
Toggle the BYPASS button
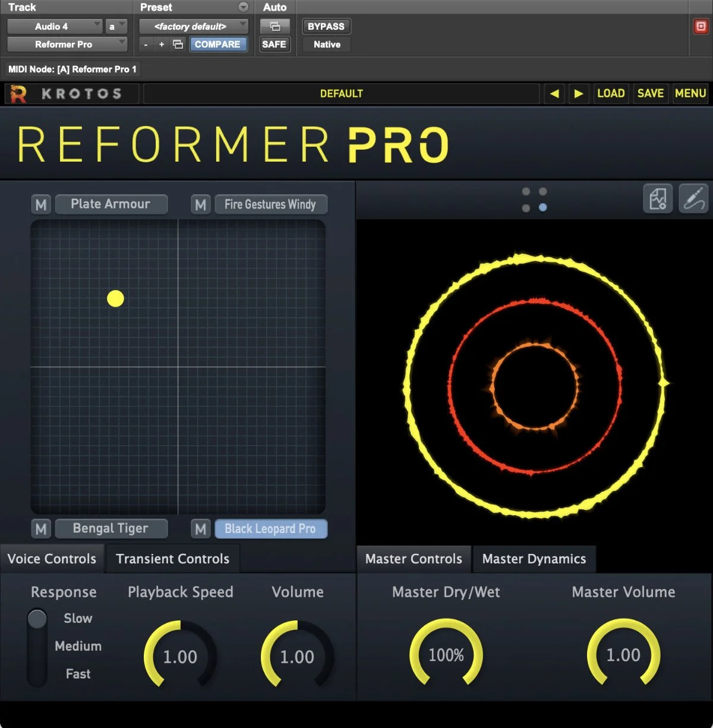(x=326, y=26)
